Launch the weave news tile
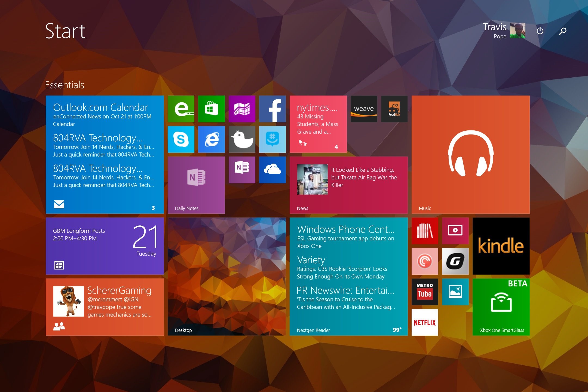Image resolution: width=588 pixels, height=392 pixels. 364,109
